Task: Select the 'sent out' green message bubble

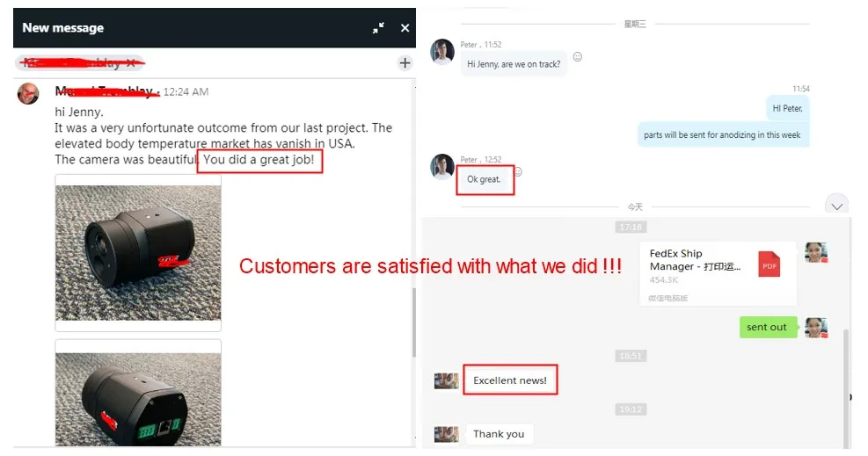Action: coord(768,327)
